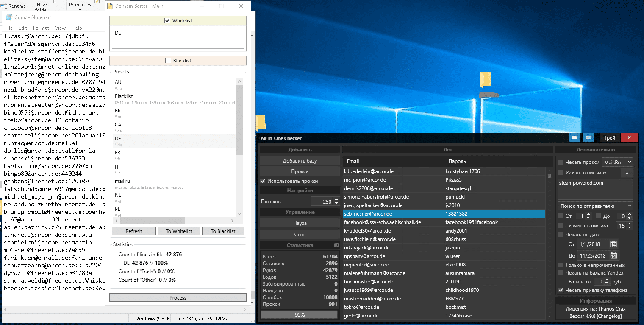Toggle the Использовать прокси checkbox
This screenshot has width=644, height=325.
(x=263, y=181)
